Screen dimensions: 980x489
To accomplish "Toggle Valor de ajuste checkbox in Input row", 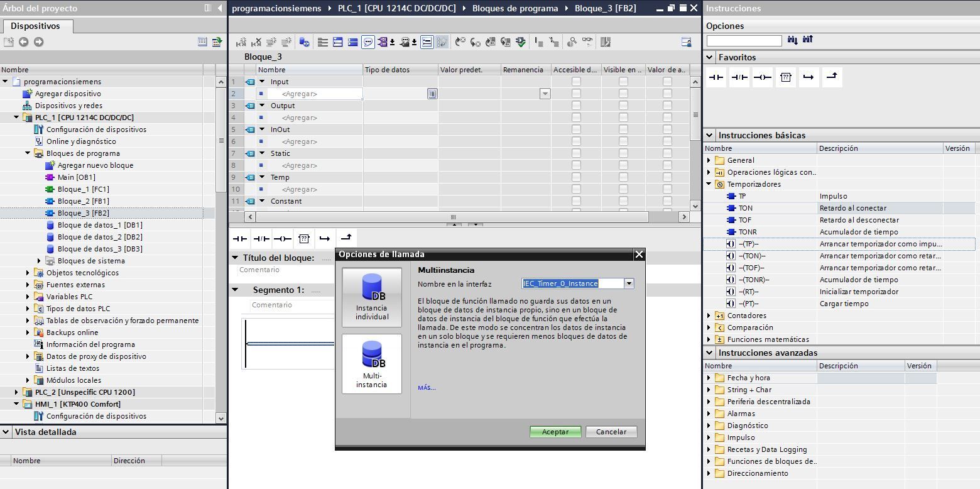I will point(667,82).
